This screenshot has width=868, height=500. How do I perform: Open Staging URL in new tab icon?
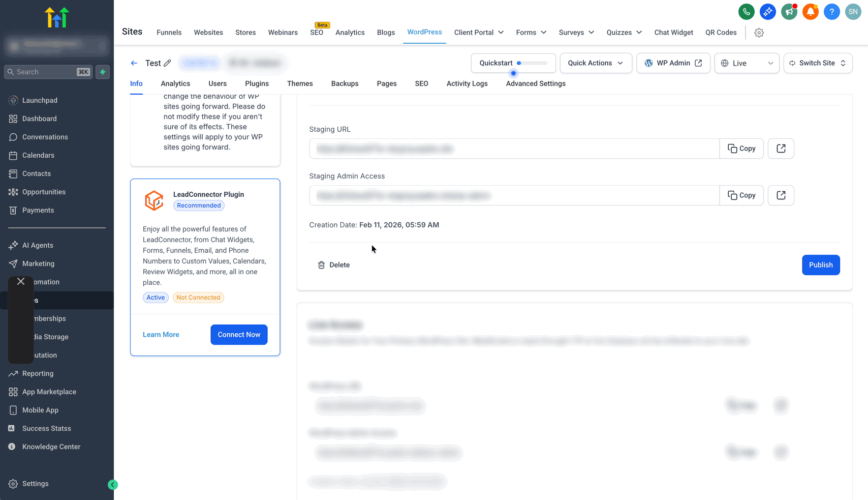(x=781, y=149)
